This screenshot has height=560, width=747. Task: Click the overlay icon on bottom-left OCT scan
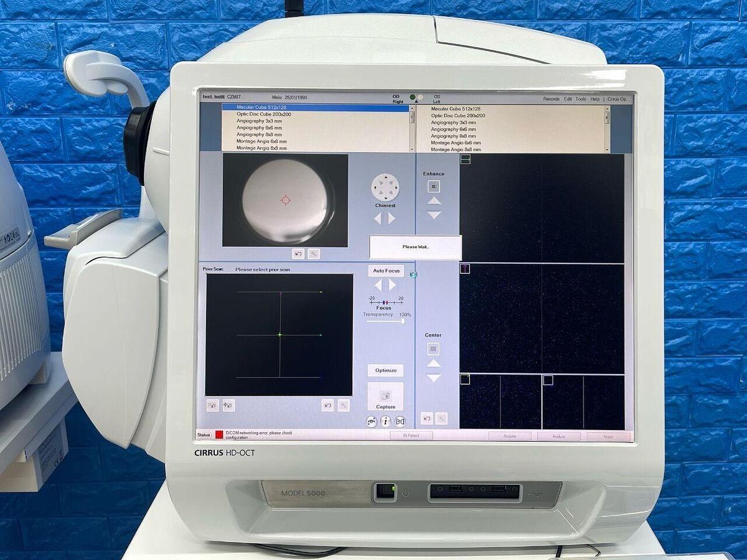click(464, 380)
